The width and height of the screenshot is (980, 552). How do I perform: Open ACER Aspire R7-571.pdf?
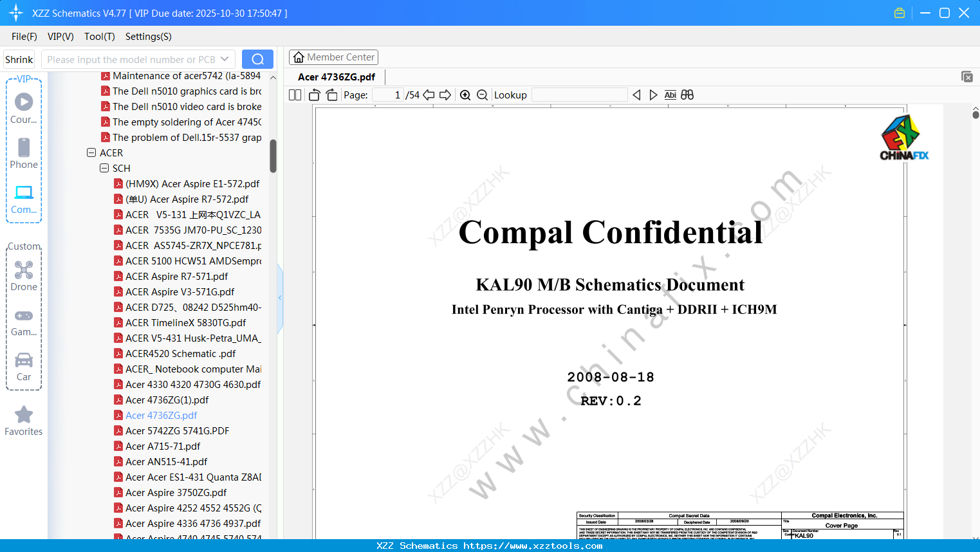171,277
